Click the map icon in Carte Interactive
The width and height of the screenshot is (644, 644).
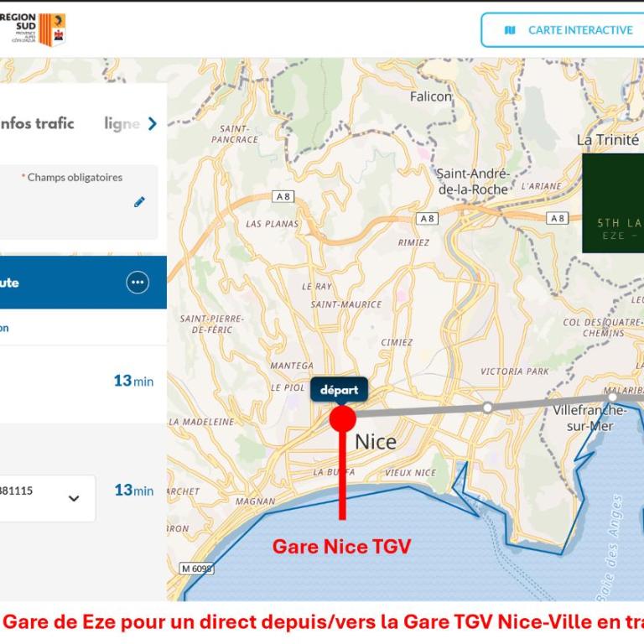point(510,30)
